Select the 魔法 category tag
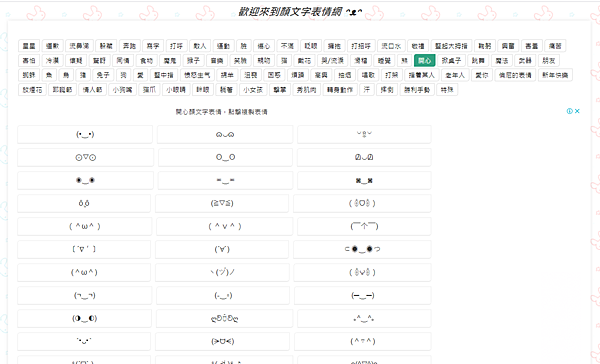This screenshot has width=600, height=364. point(502,60)
